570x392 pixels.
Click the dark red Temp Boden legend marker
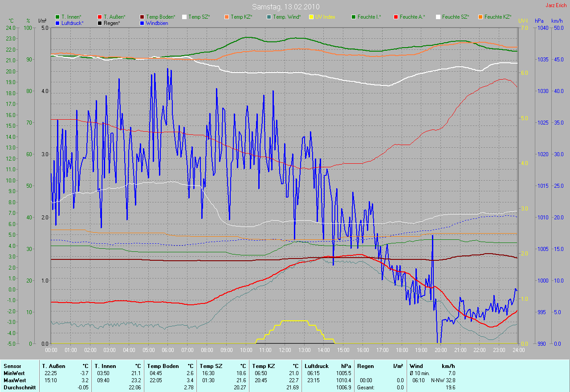coord(142,17)
